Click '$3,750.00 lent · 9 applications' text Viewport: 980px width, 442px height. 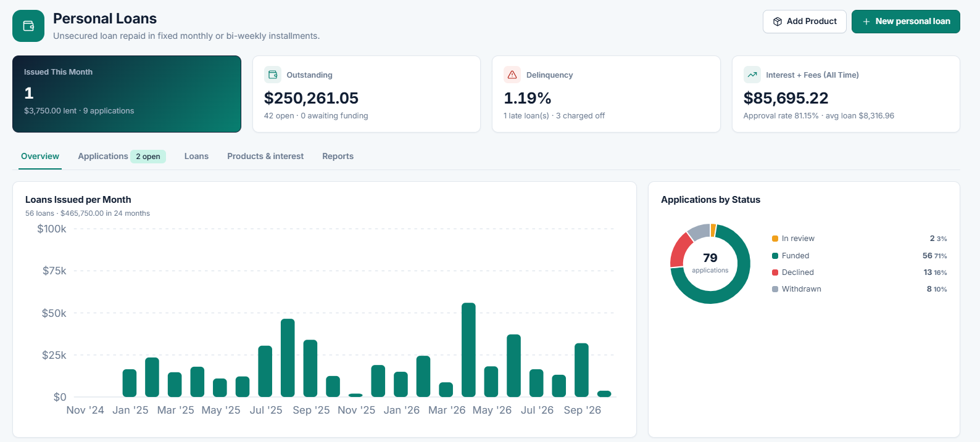pos(79,111)
